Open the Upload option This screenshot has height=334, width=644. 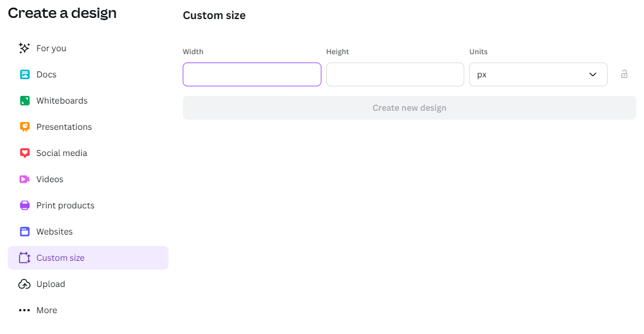(88, 285)
